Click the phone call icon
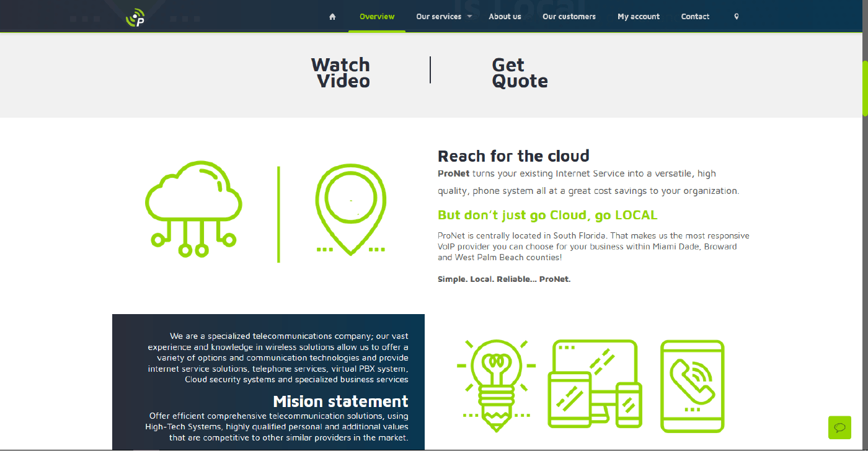 (692, 385)
